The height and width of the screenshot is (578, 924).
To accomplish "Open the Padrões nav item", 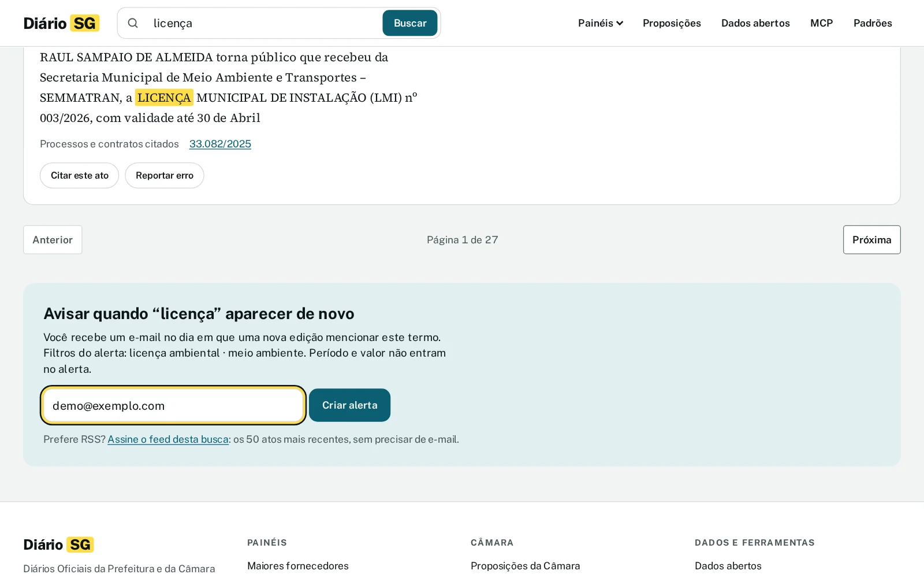I will click(873, 23).
